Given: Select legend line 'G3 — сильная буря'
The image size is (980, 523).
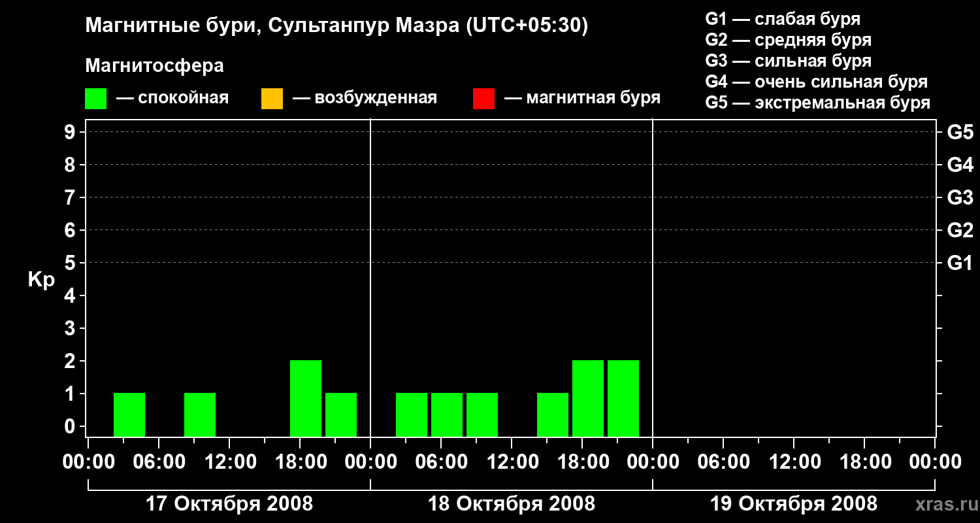Looking at the screenshot, I should 789,61.
